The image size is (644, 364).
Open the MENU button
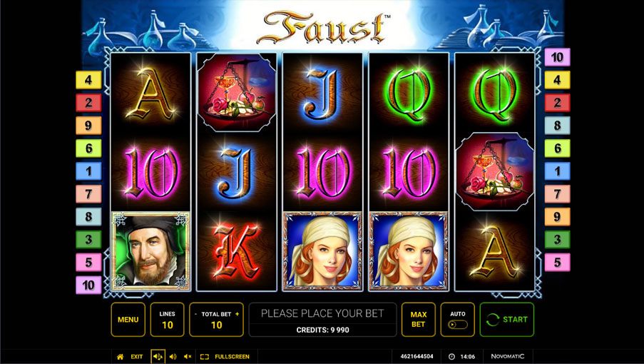[128, 319]
